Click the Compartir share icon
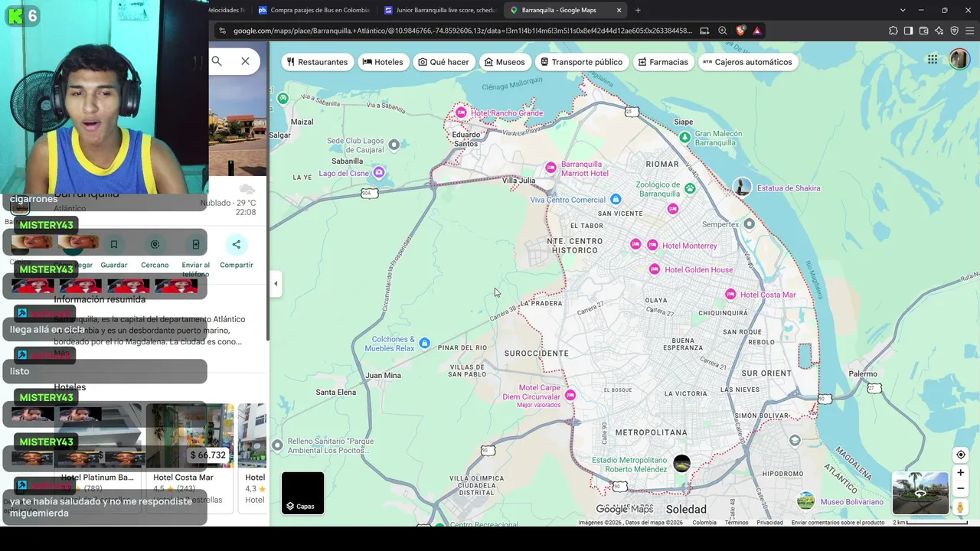 coord(236,244)
